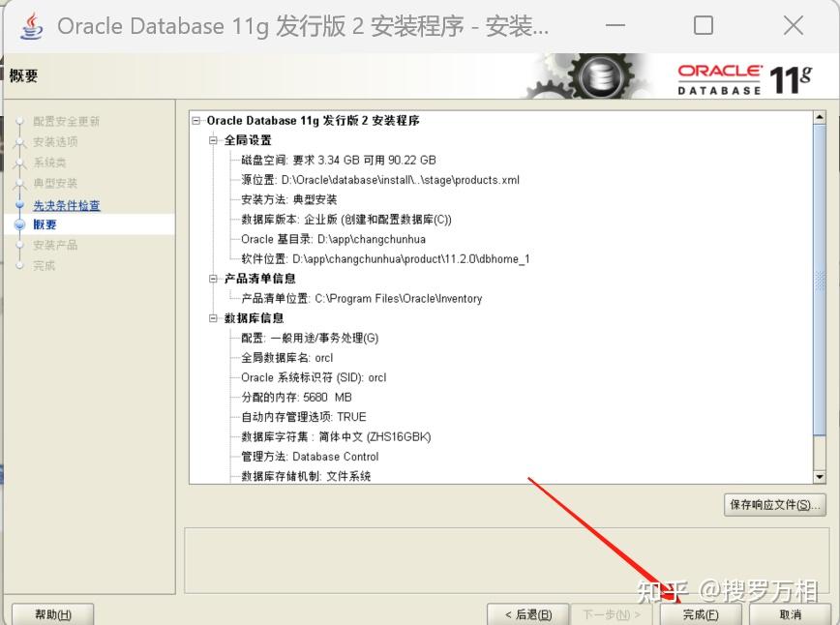Select the 数据库字符集 ZHS16GBK row
The height and width of the screenshot is (625, 840).
tap(336, 437)
